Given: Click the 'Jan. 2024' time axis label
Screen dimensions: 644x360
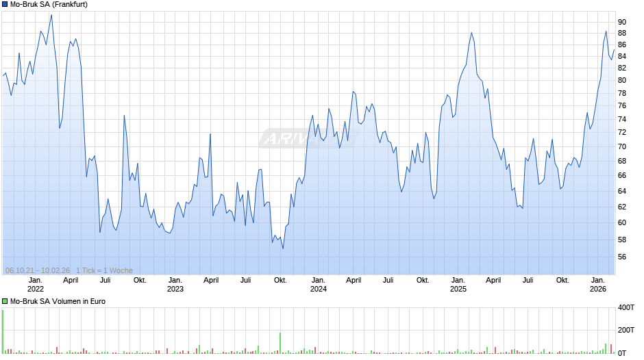Looking at the screenshot, I should click(x=319, y=285).
